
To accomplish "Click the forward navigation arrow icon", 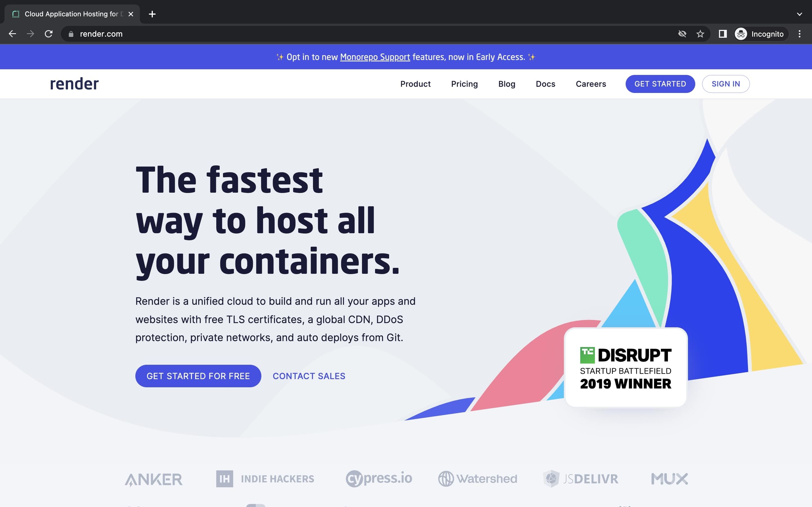I will [29, 34].
